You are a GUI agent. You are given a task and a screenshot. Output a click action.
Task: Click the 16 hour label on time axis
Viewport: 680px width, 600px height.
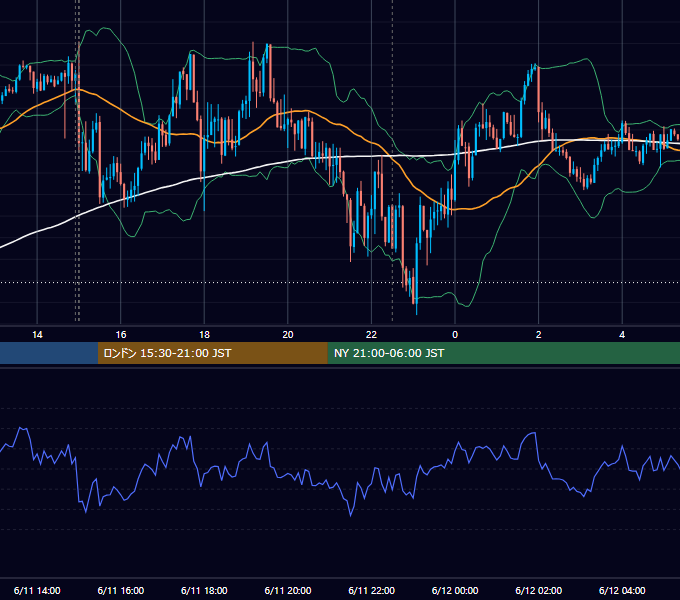coord(121,335)
